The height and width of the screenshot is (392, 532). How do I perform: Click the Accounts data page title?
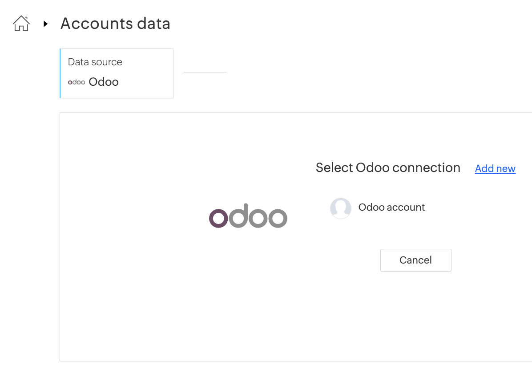point(115,24)
